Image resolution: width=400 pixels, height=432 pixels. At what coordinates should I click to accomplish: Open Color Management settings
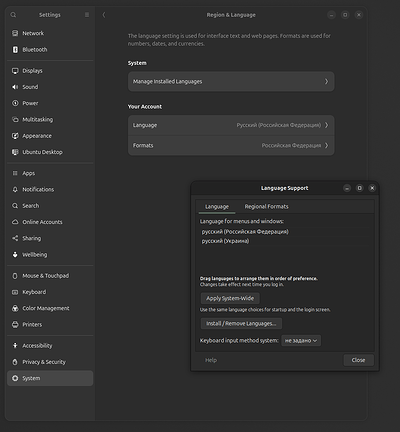[50, 308]
